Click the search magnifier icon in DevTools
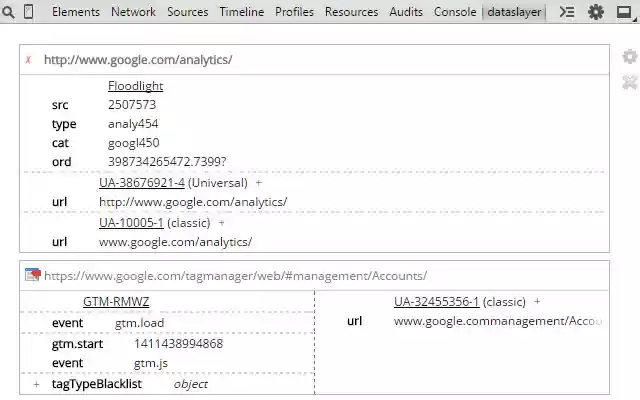Viewport: 640px width, 400px height. pyautogui.click(x=8, y=12)
